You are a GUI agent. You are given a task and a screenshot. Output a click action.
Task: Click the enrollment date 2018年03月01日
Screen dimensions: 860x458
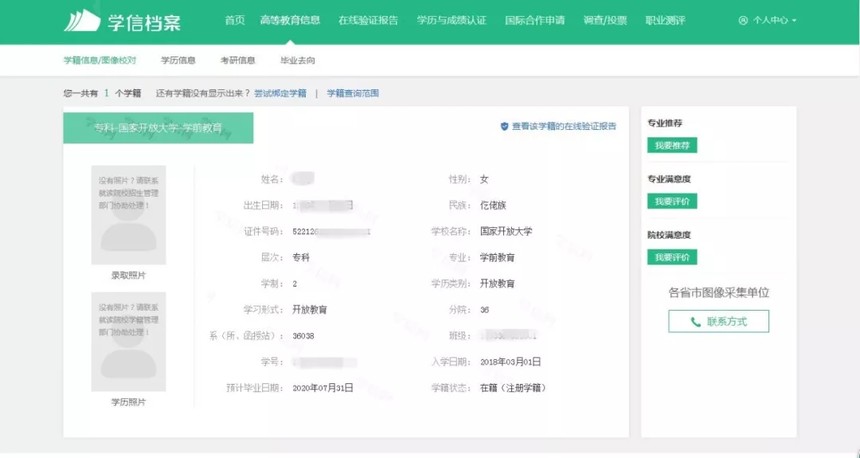point(511,362)
